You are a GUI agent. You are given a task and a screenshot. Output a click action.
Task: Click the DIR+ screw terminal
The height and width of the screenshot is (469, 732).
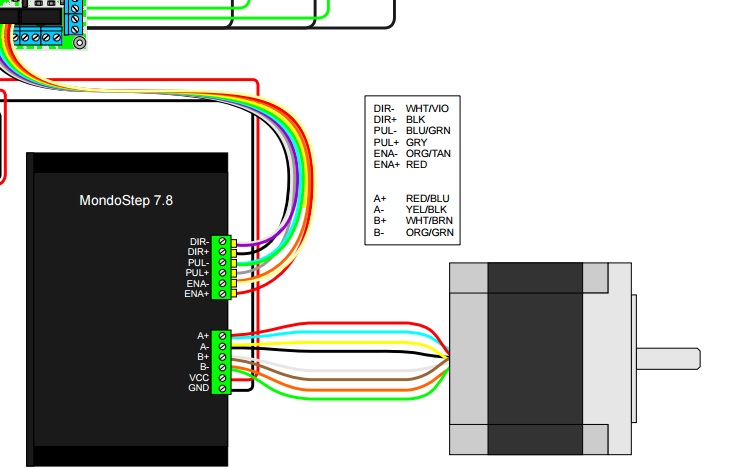coord(221,252)
